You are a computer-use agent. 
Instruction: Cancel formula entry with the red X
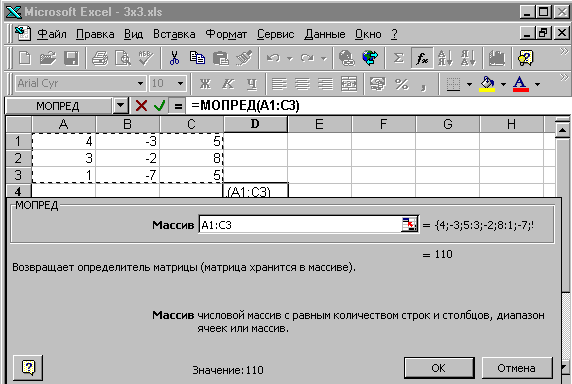coord(141,106)
